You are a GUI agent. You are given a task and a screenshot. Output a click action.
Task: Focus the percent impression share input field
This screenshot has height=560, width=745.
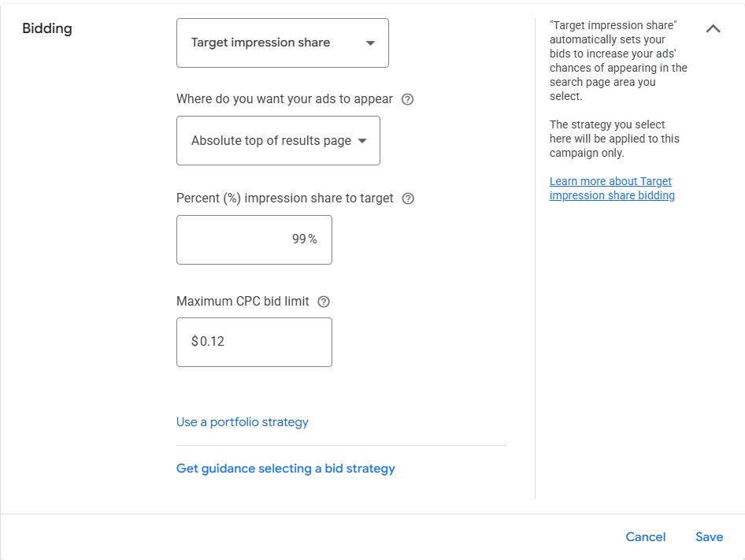click(254, 239)
